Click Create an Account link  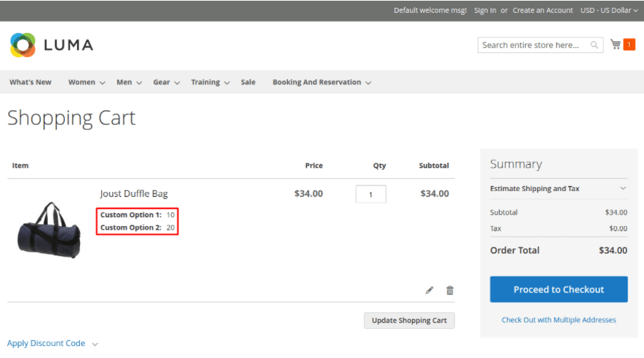pyautogui.click(x=543, y=10)
